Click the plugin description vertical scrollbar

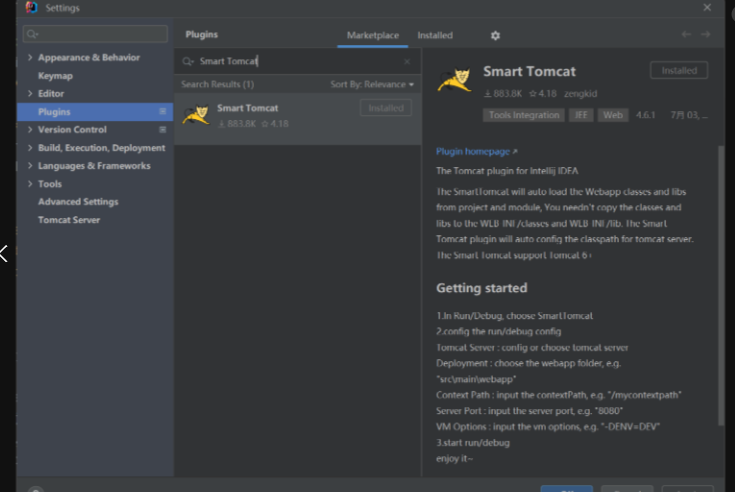click(x=721, y=286)
